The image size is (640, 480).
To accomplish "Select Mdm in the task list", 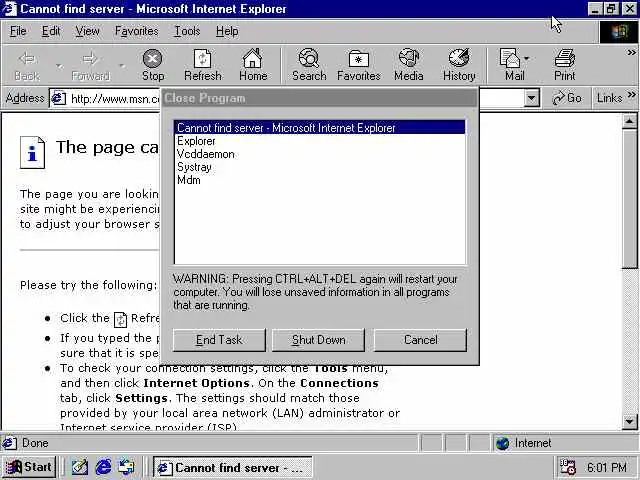I will (320, 180).
